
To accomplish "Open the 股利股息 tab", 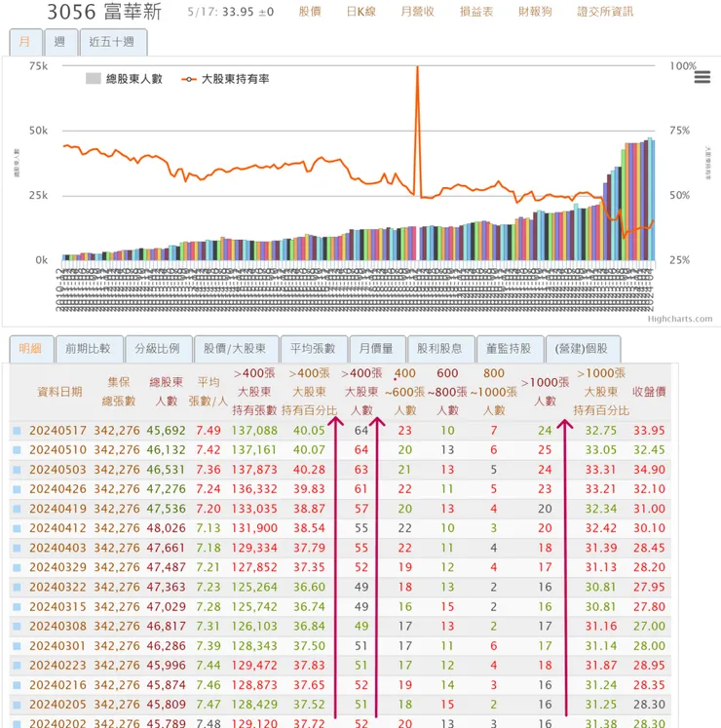I will tap(440, 349).
